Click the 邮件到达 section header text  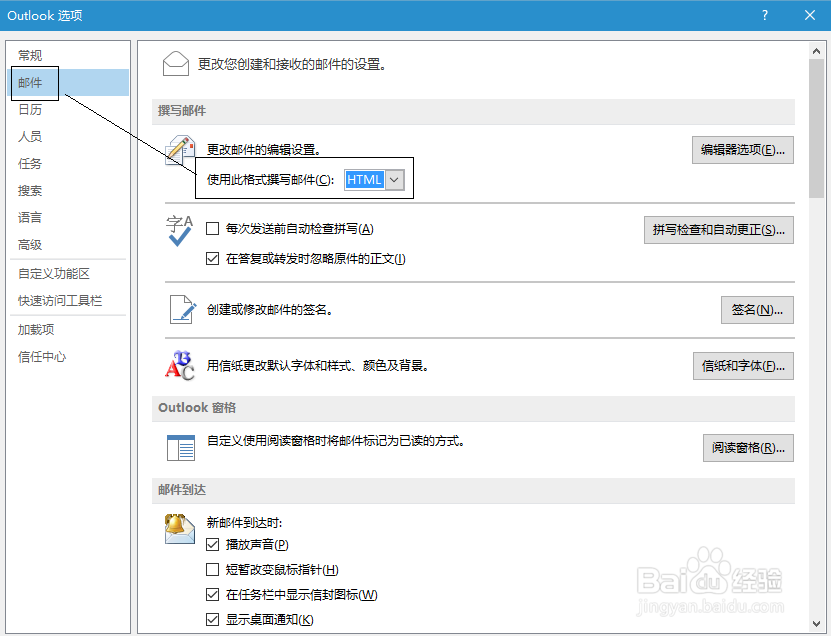(x=182, y=490)
